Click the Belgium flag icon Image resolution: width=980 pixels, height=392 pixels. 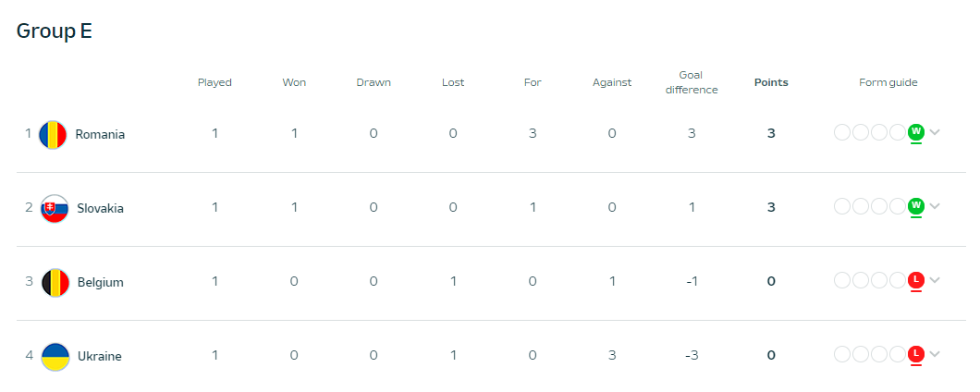point(55,283)
